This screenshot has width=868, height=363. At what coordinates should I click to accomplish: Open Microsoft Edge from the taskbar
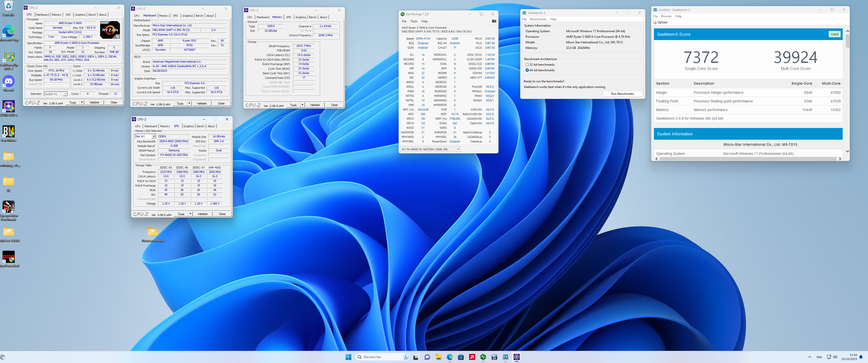450,357
